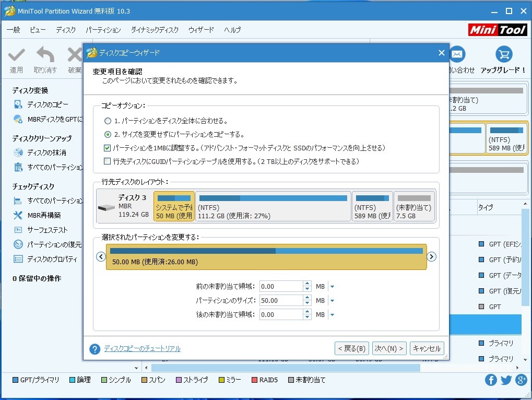Open unit dropdown for unallocated space after
This screenshot has height=400, width=532.
click(332, 315)
